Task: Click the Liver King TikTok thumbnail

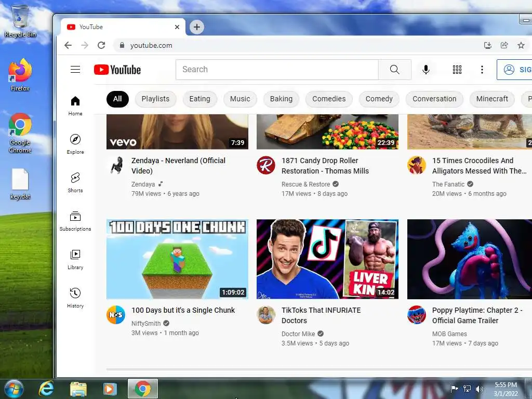Action: (327, 259)
